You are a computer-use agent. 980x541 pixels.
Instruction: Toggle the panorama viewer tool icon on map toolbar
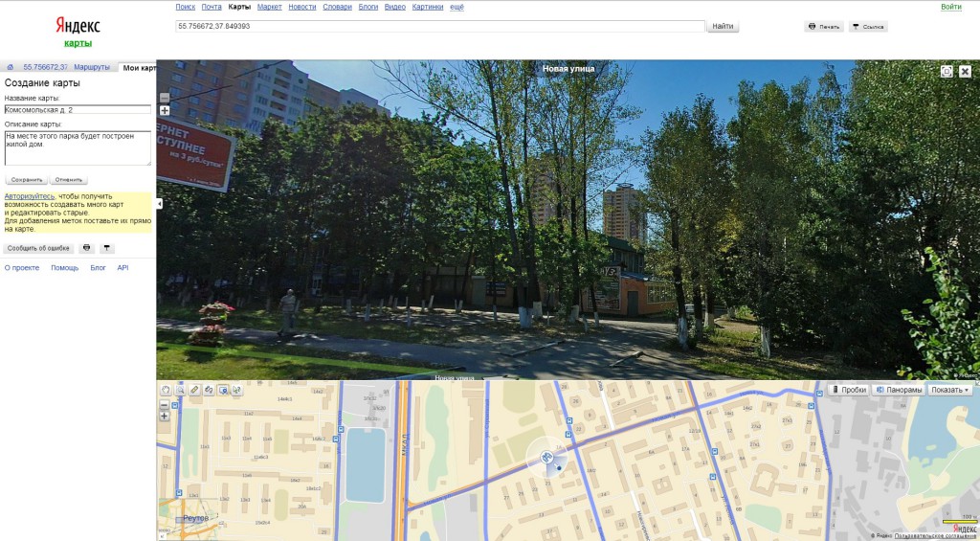(223, 390)
